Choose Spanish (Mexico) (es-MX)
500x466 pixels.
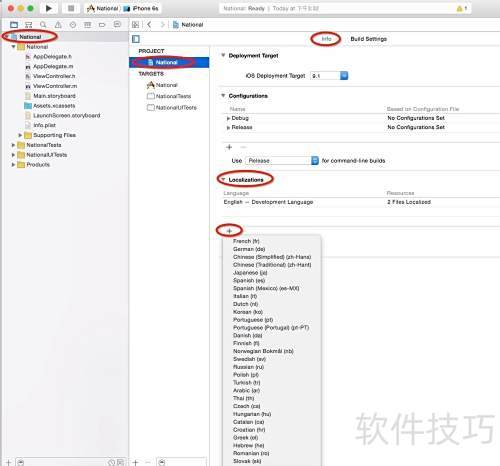[x=266, y=288]
